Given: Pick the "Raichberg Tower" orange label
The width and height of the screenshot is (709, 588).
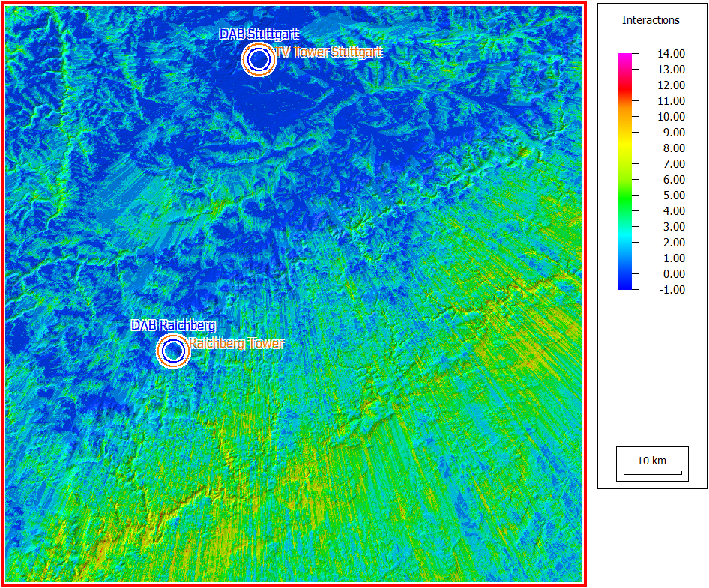Looking at the screenshot, I should pyautogui.click(x=236, y=344).
